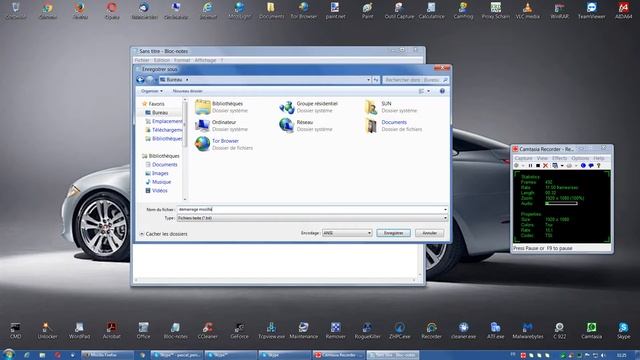Select Documents under Bibliothèques sidebar

click(161, 164)
